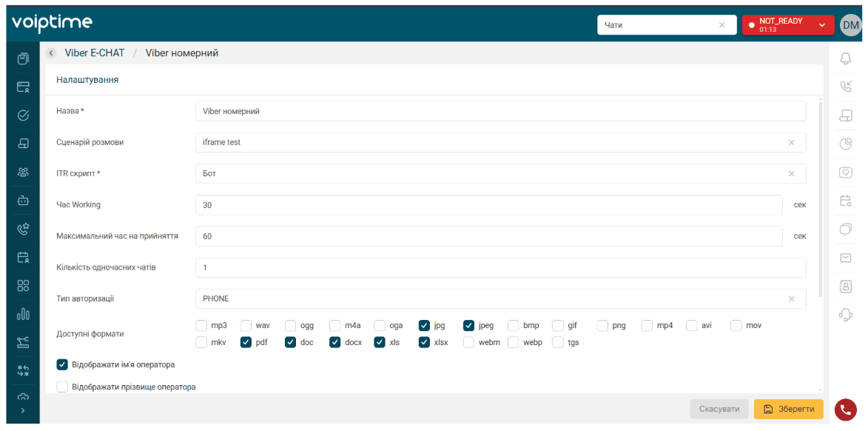Uncheck the pdf format checkbox
The image size is (868, 431).
tap(246, 342)
